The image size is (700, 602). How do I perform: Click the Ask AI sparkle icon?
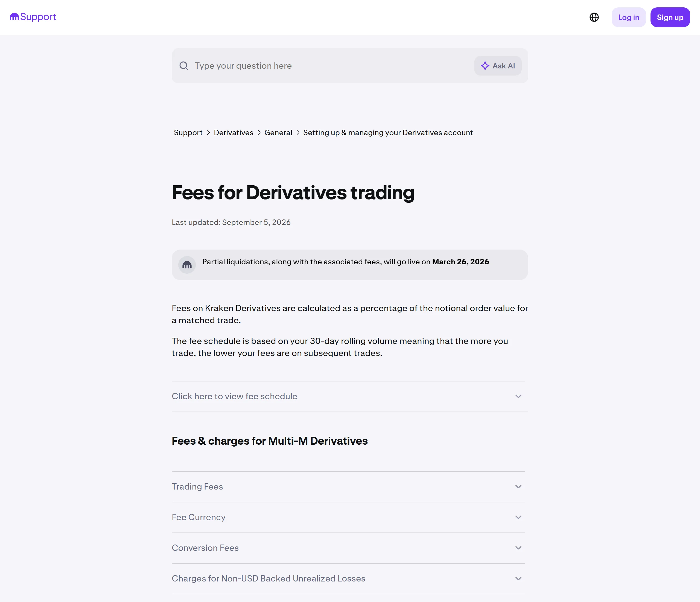pos(485,66)
